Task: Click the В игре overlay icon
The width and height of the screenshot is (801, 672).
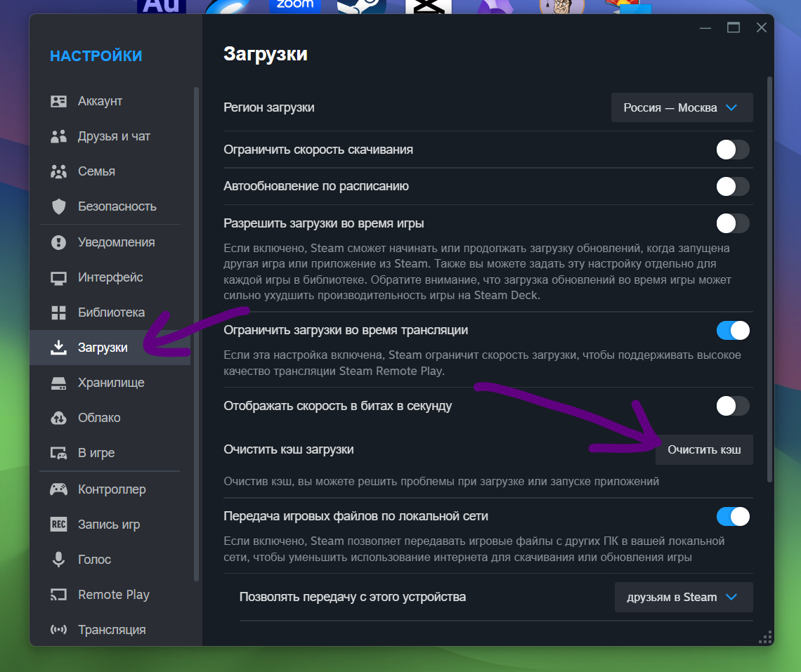Action: [59, 453]
